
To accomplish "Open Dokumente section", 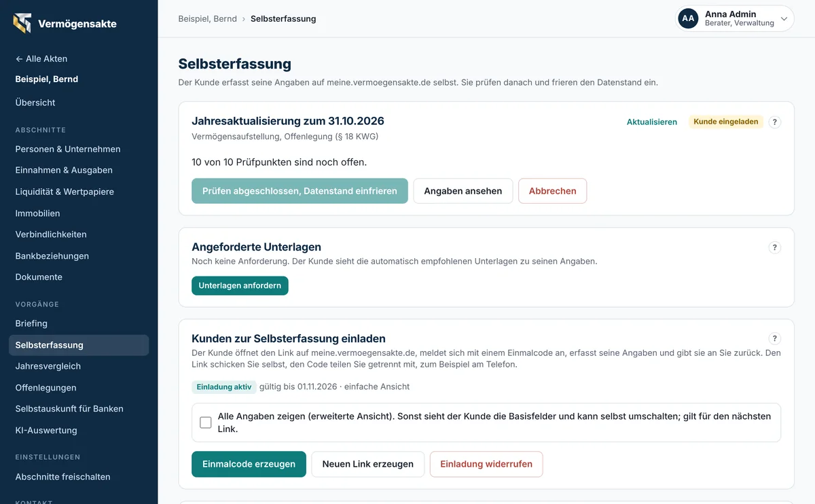I will 39,277.
